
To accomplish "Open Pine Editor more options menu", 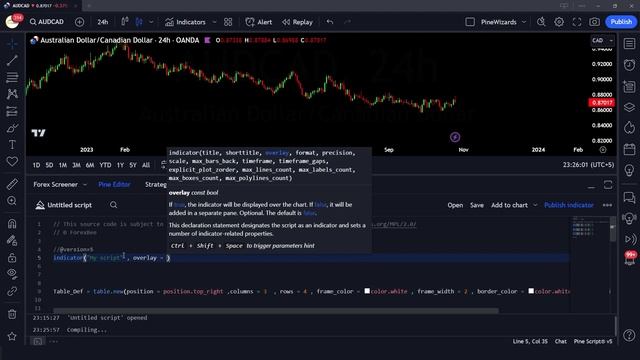I will pyautogui.click(x=607, y=205).
